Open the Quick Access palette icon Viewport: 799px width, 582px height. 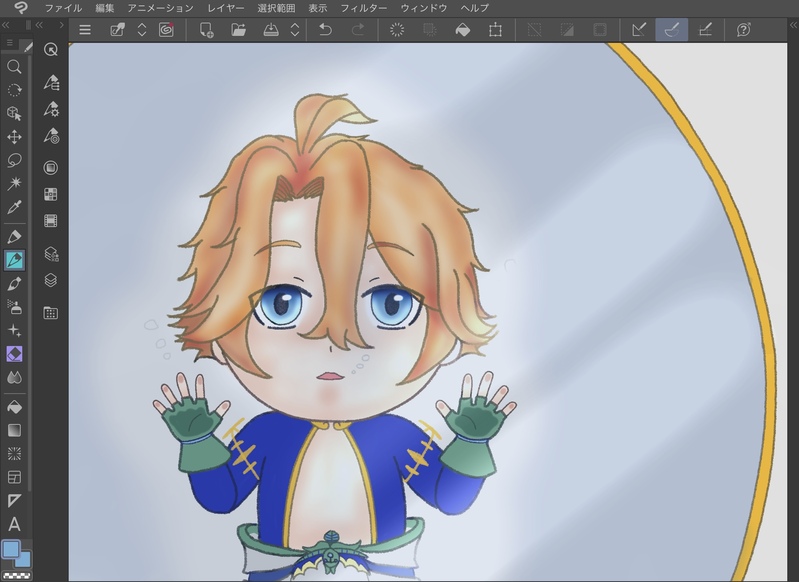[50, 49]
